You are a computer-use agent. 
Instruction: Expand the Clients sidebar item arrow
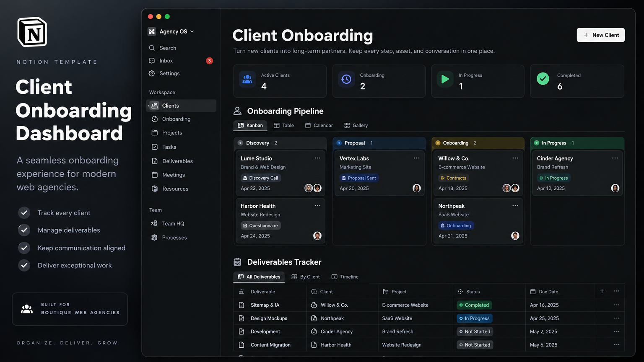point(148,106)
